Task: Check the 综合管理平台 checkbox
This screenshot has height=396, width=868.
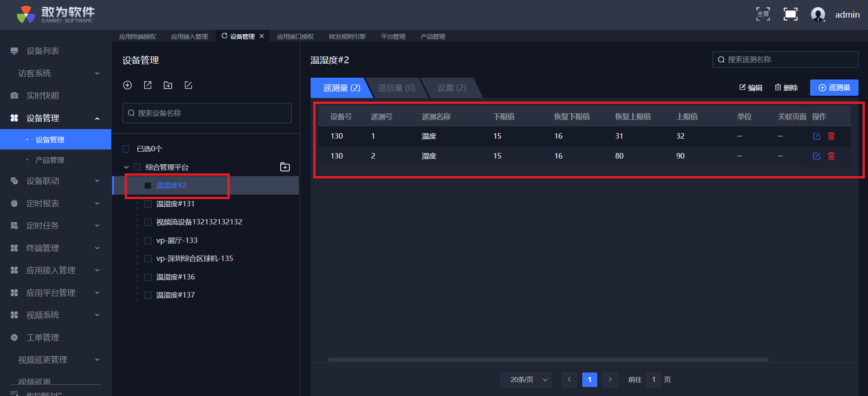Action: point(137,167)
